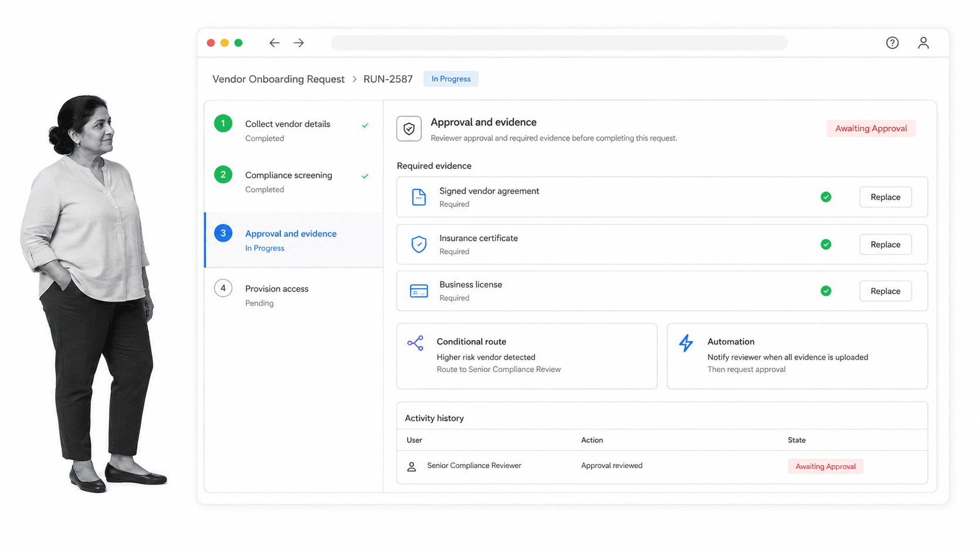This screenshot has height=552, width=980.
Task: Click the Pending status under Provision access
Action: pyautogui.click(x=259, y=303)
